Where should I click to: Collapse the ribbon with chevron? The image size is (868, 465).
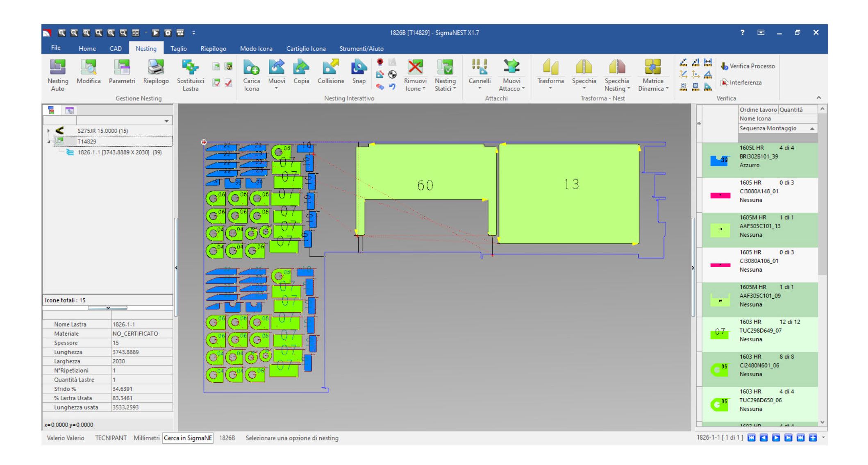(x=818, y=98)
